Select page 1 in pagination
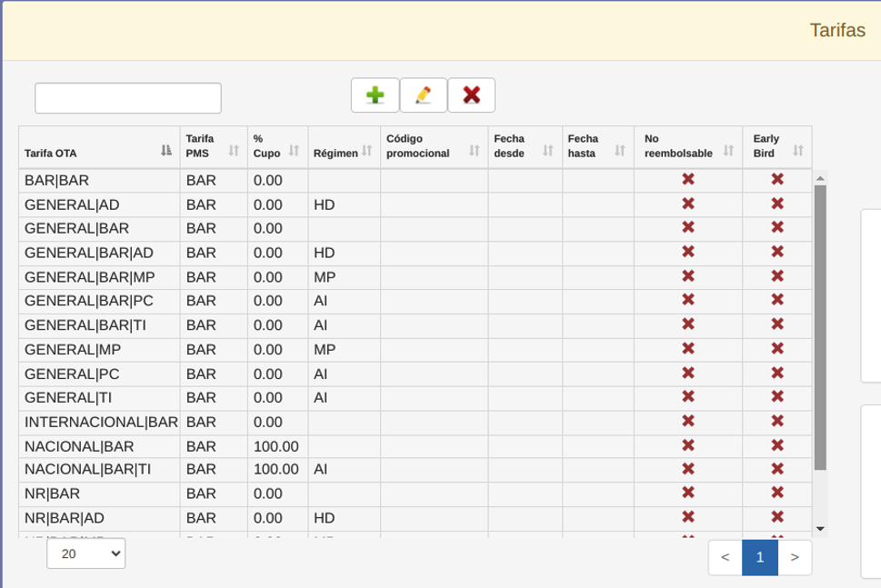 pos(760,558)
